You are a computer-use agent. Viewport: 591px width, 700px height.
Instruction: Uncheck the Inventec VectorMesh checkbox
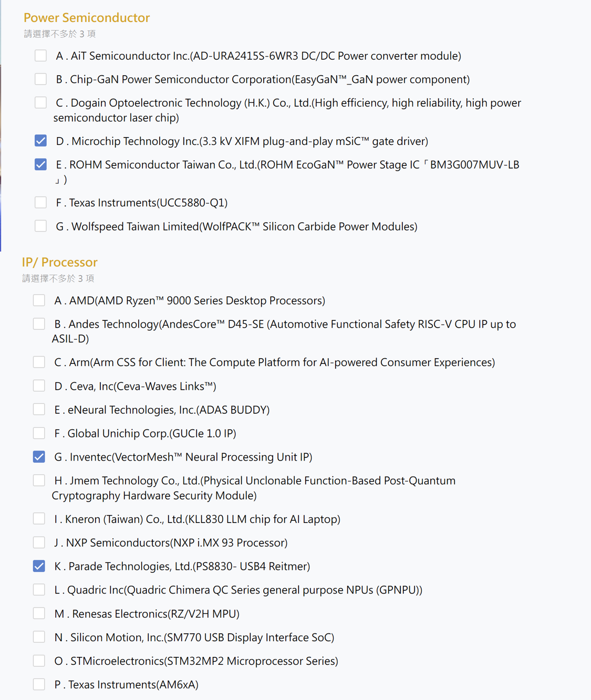point(39,456)
